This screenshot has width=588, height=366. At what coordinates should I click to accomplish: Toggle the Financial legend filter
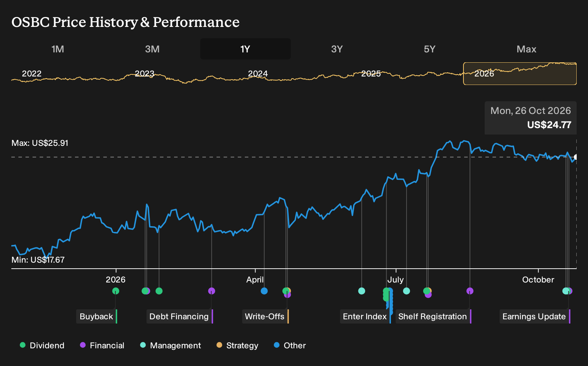click(x=102, y=345)
